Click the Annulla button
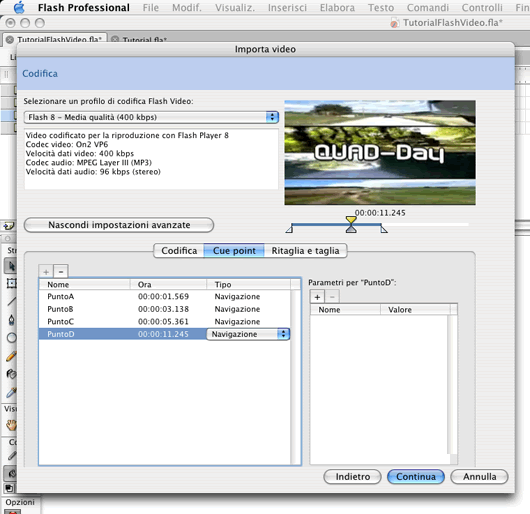The height and width of the screenshot is (514, 530). tap(479, 476)
